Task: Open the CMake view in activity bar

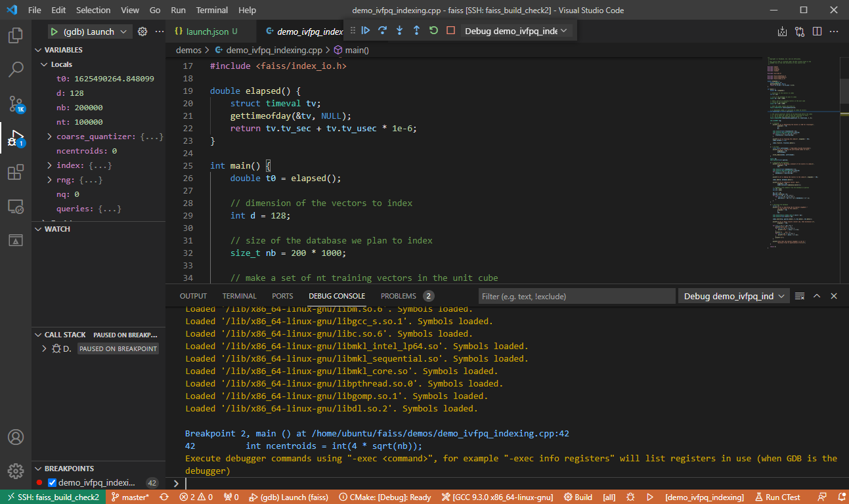Action: 16,240
